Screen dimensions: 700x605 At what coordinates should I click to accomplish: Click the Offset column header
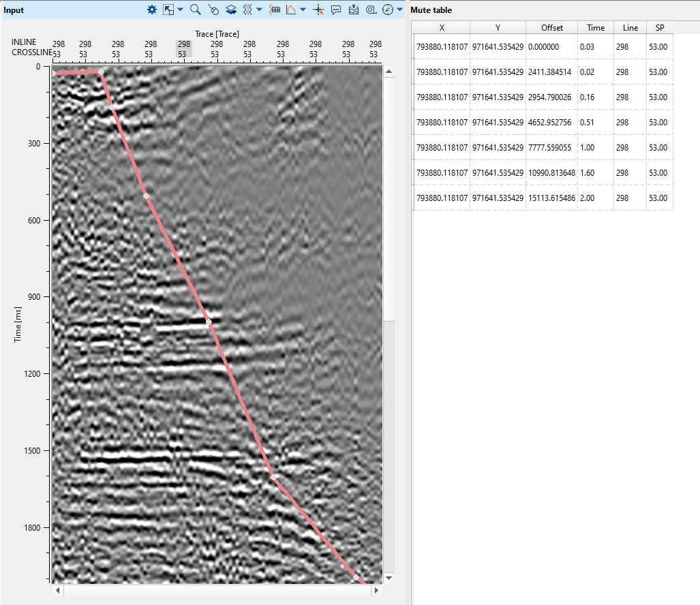551,28
